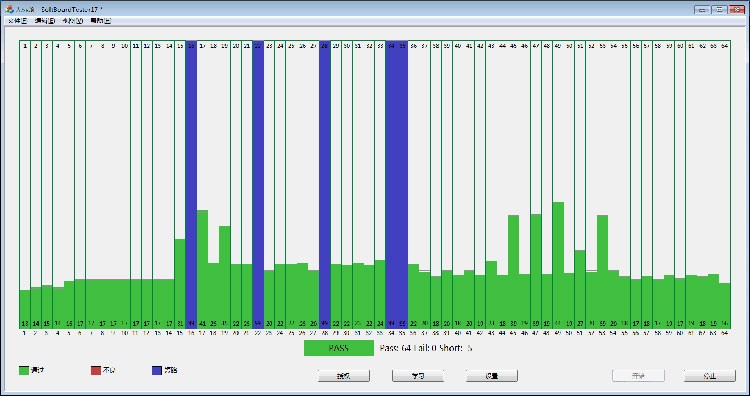
Task: Open the third menu ending in (V)
Action: point(73,21)
